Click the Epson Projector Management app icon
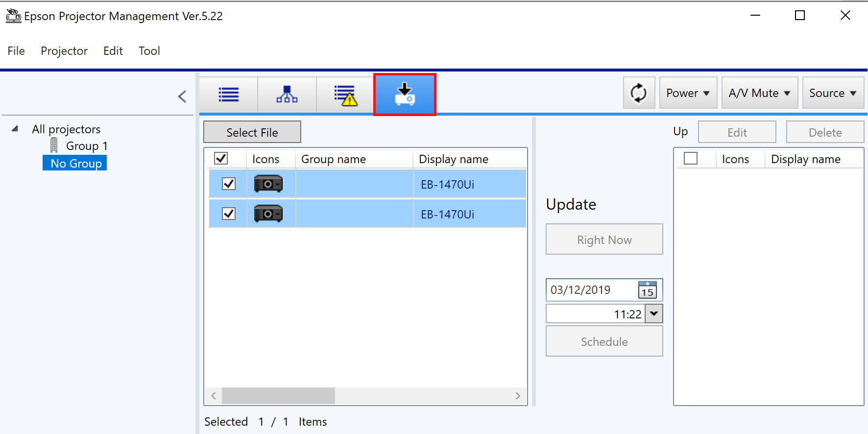This screenshot has width=868, height=434. 13,16
